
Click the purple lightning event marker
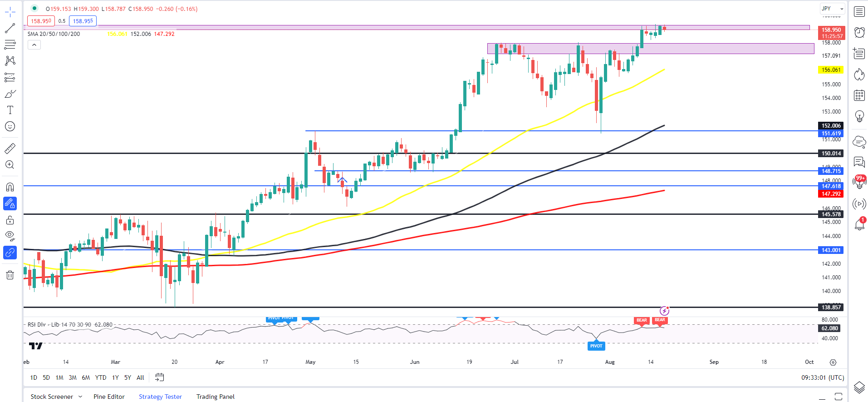(x=664, y=311)
